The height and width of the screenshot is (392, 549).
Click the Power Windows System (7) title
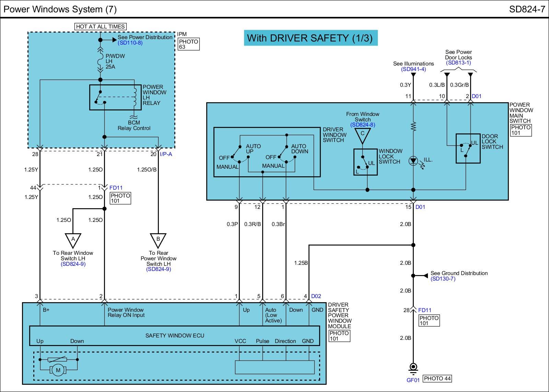pyautogui.click(x=60, y=9)
